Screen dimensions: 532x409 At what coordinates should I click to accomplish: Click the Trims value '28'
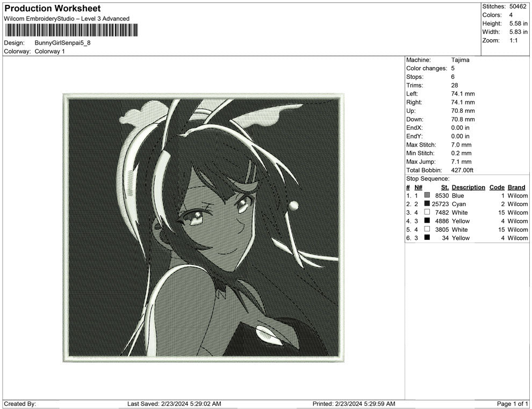point(454,85)
